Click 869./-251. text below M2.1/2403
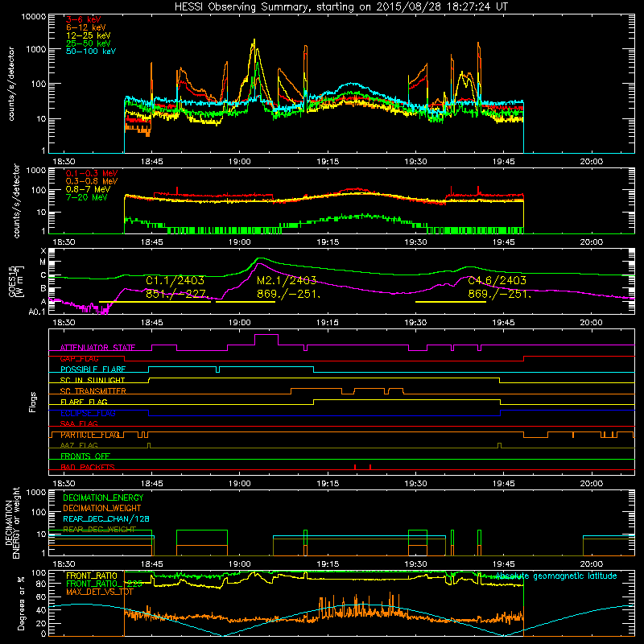644x644 pixels. pyautogui.click(x=288, y=294)
